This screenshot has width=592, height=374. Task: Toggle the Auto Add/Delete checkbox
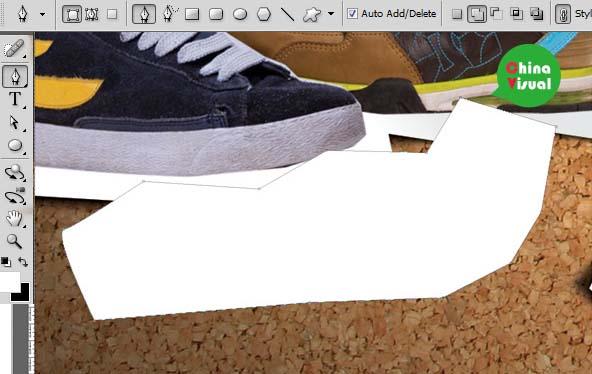(x=352, y=14)
